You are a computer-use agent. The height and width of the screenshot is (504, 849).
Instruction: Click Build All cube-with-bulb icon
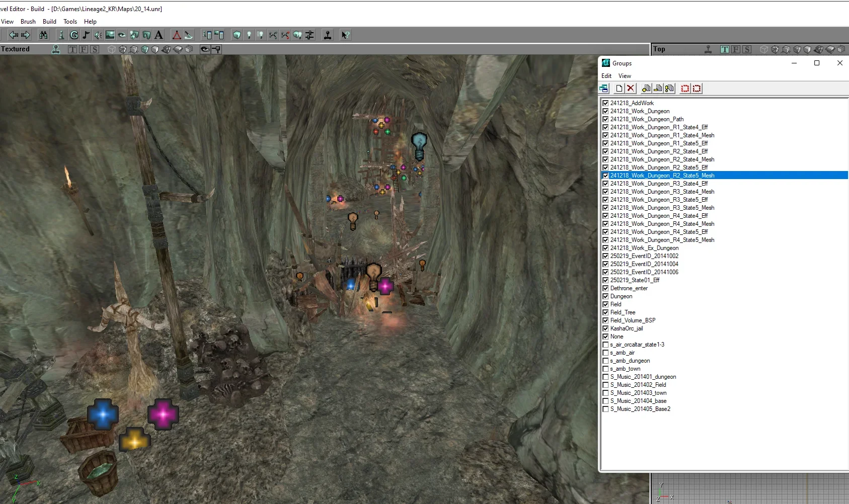click(297, 35)
